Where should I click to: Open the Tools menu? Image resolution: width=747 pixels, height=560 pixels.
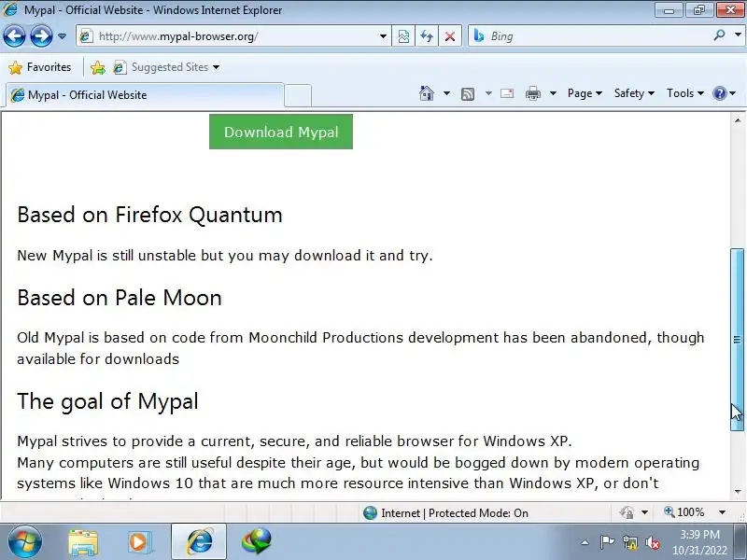[x=685, y=93]
